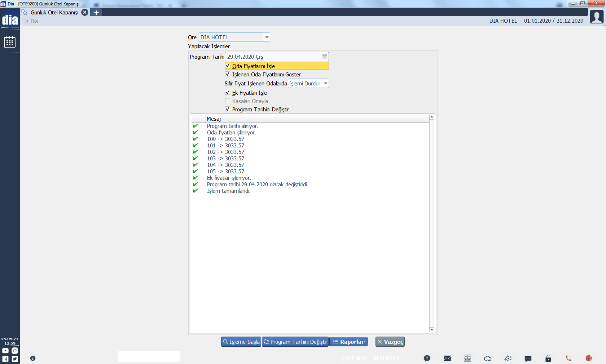Toggle Ek Fiyatları İşle checkbox

[x=228, y=93]
